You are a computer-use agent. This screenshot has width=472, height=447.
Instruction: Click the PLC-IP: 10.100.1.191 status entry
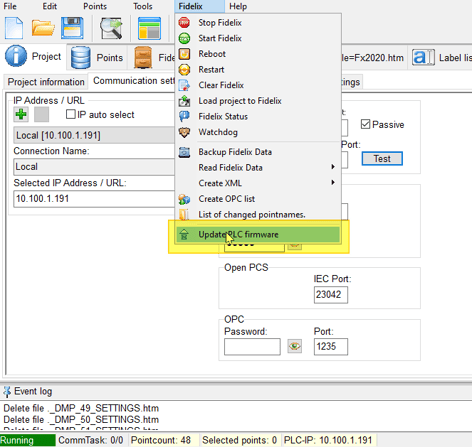tap(328, 440)
